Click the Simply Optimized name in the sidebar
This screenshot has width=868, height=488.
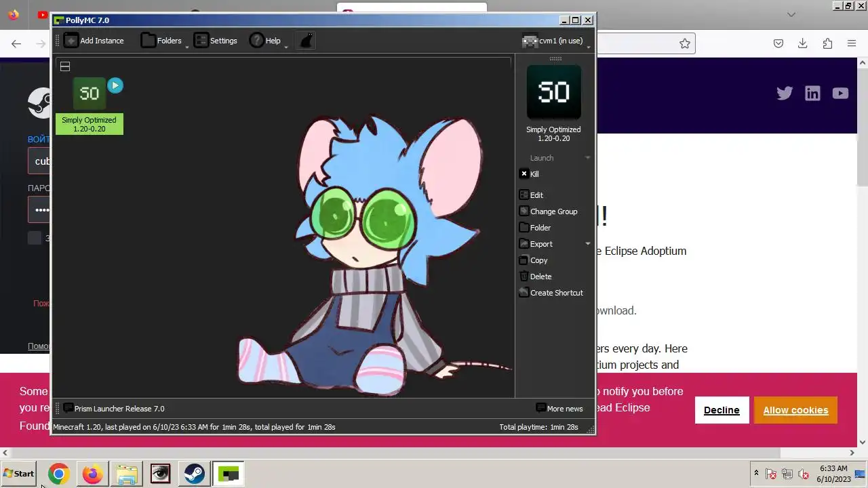pos(553,134)
